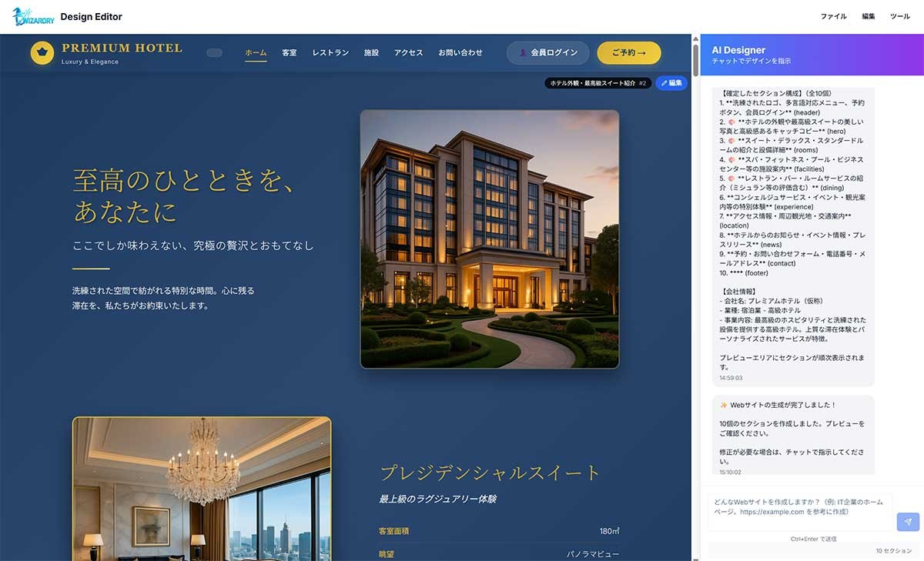Click the アクセス link in the navbar
The image size is (924, 561).
click(408, 52)
